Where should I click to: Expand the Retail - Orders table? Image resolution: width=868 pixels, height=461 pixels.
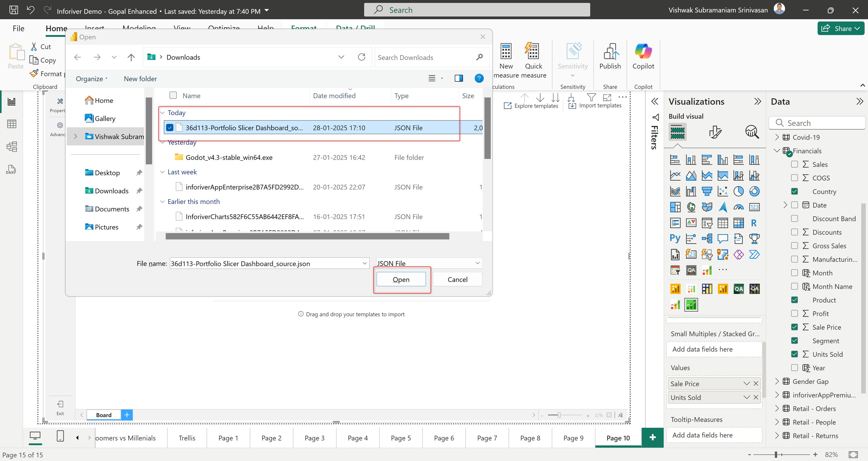(x=777, y=408)
